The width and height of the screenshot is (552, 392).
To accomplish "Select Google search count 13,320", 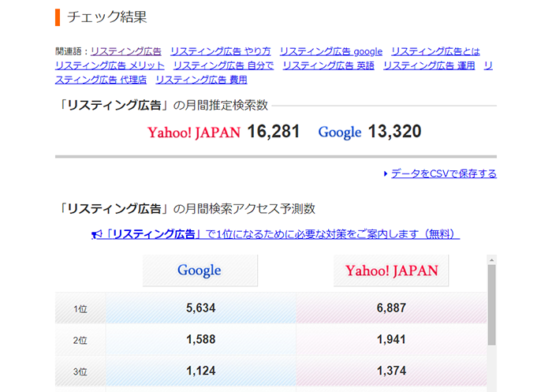I will click(394, 132).
